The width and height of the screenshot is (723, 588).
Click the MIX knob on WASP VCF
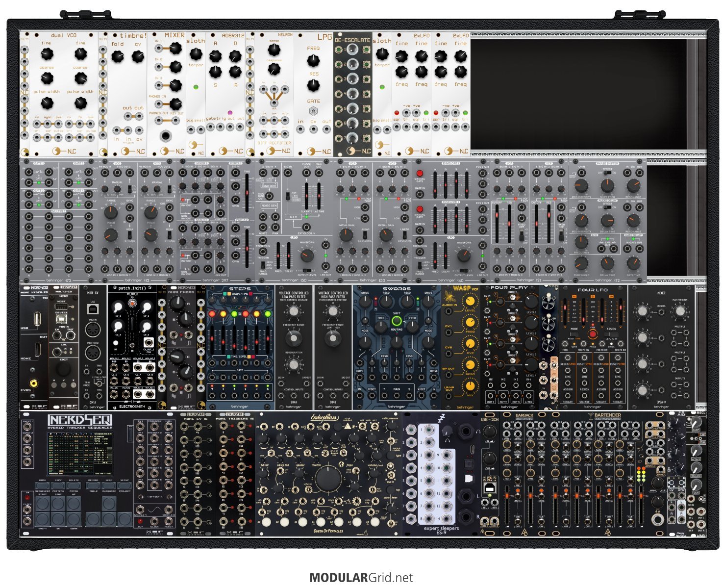470,385
